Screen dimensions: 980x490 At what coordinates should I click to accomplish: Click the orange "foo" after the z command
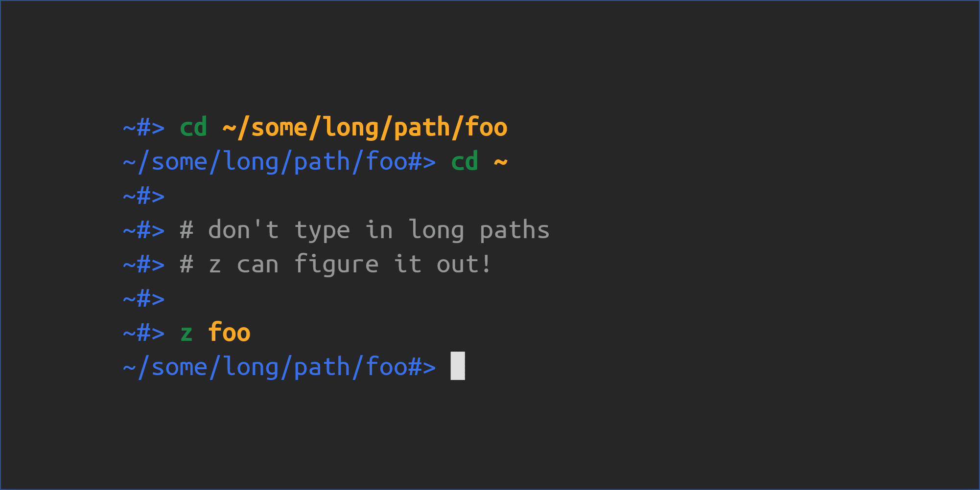[229, 333]
